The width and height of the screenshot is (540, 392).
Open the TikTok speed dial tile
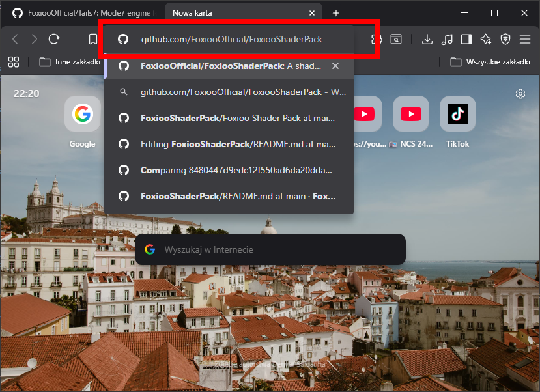click(458, 115)
